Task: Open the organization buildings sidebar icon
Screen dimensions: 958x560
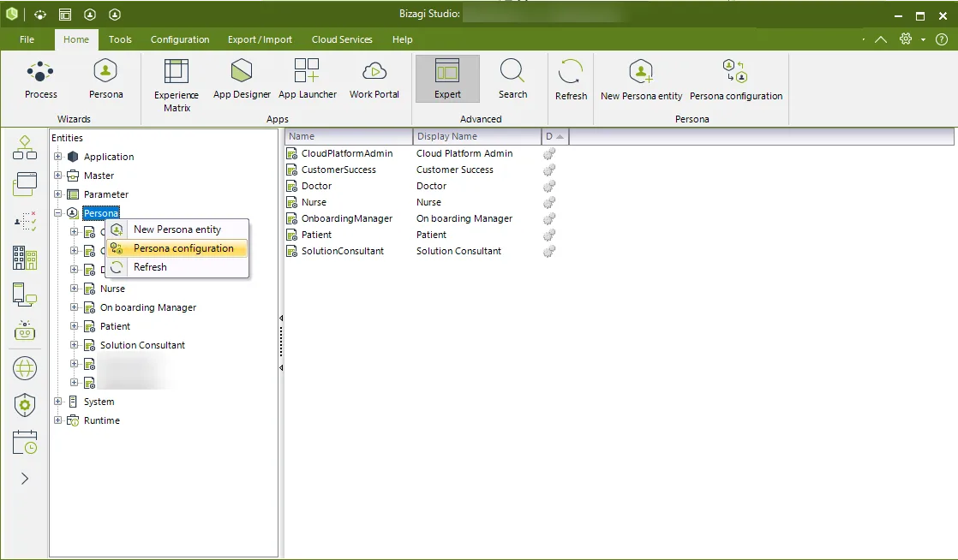Action: click(x=25, y=258)
